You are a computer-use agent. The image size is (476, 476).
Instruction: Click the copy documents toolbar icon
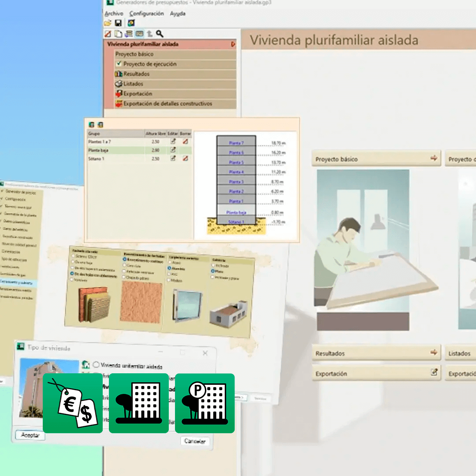point(118,33)
